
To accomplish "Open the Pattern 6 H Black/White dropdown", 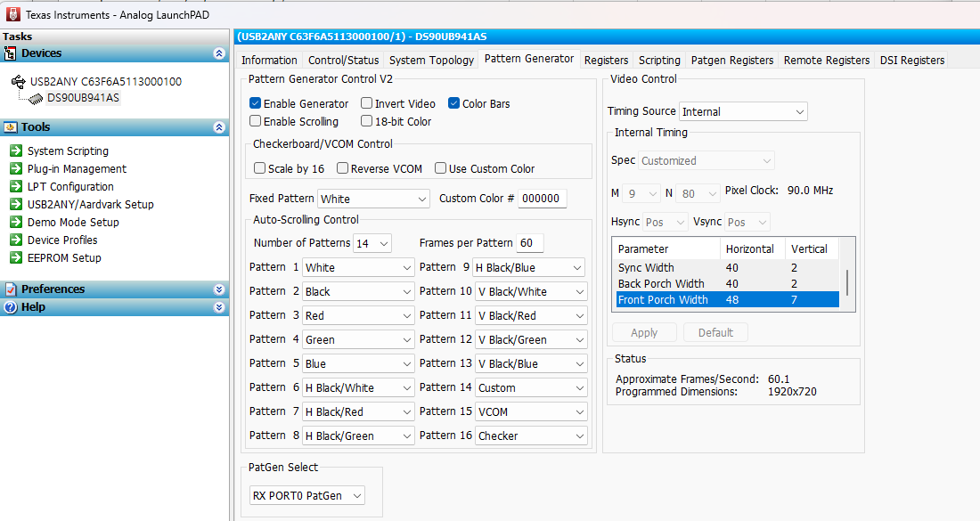I will [358, 388].
